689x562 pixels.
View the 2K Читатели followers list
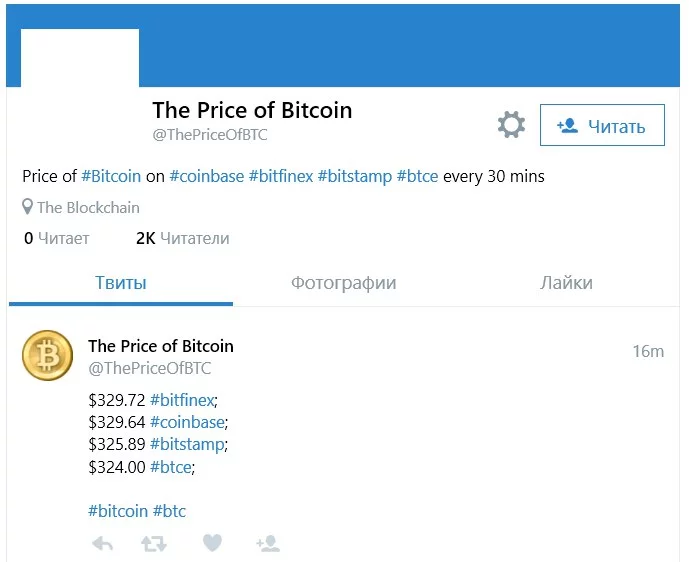182,238
